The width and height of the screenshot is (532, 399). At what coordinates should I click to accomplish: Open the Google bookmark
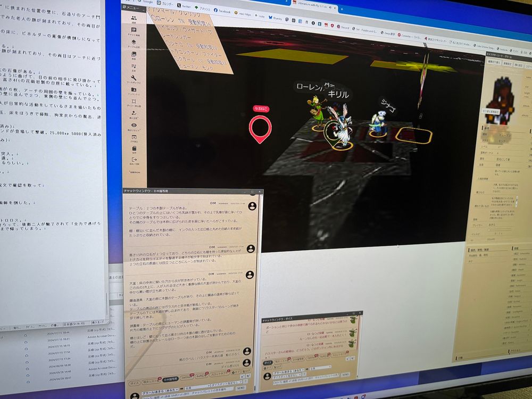(146, 2)
